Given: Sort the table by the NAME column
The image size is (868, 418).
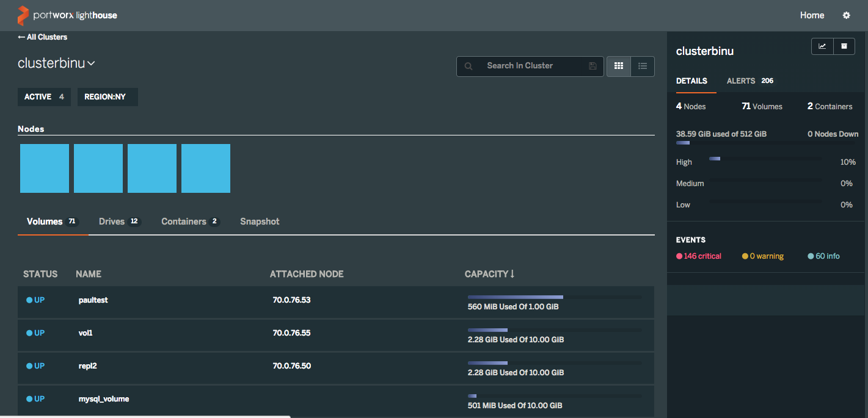Looking at the screenshot, I should tap(89, 274).
